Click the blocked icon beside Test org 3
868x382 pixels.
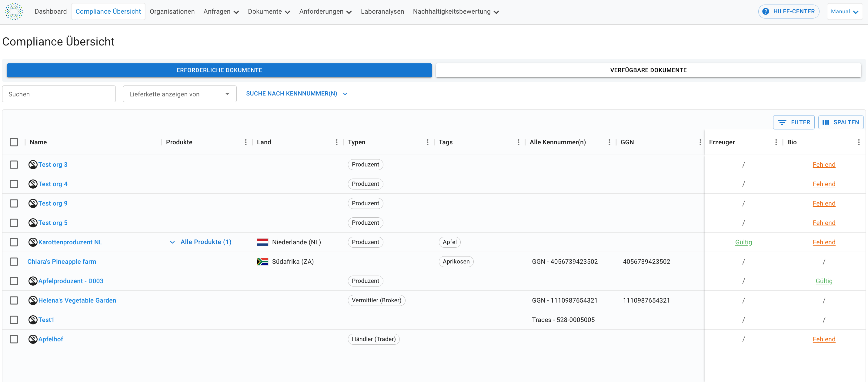click(33, 165)
